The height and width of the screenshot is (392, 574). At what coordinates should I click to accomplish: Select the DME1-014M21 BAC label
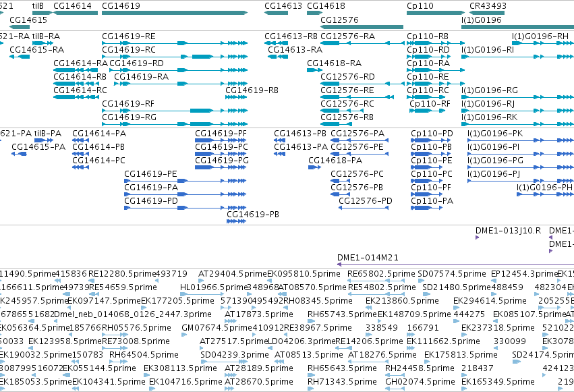368,258
